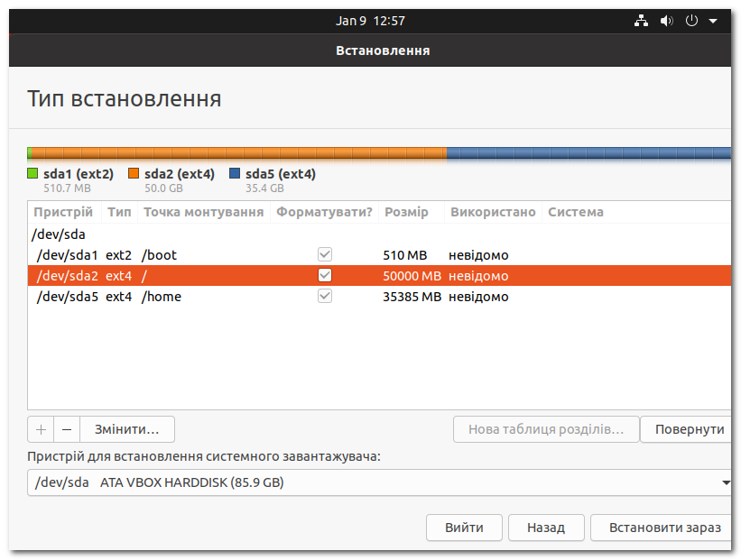Enable formatting for the /dev/sda5 home partition
The image size is (741, 560).
click(324, 296)
